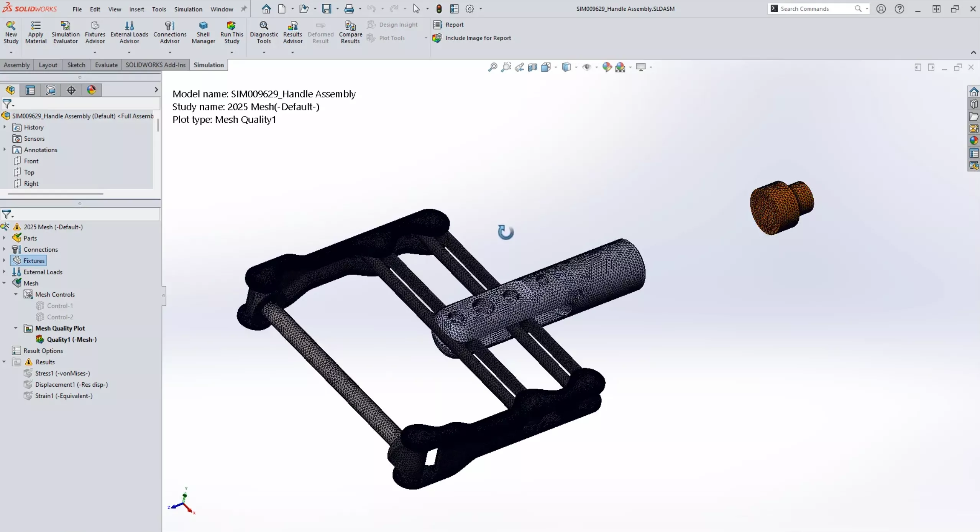Expand the manager pane tabs arrow

tap(156, 90)
